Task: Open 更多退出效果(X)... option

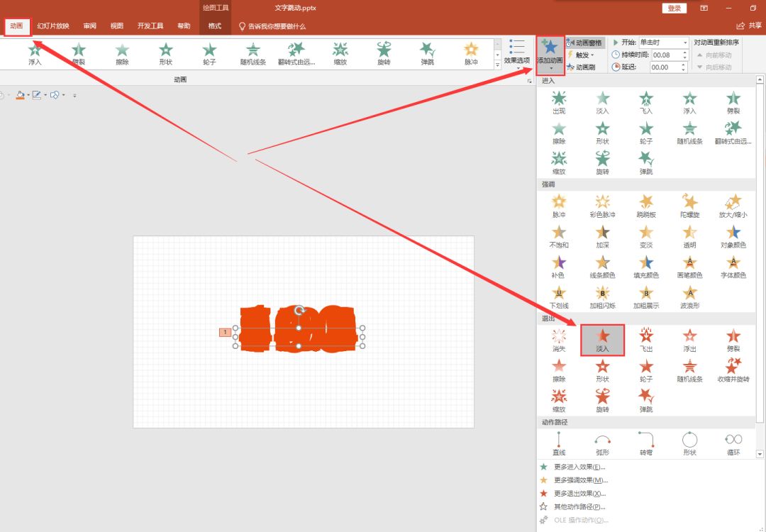Action: click(x=580, y=494)
